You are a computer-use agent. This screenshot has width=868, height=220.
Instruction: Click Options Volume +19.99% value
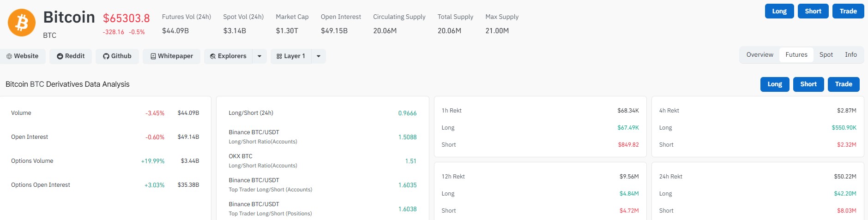coord(153,161)
